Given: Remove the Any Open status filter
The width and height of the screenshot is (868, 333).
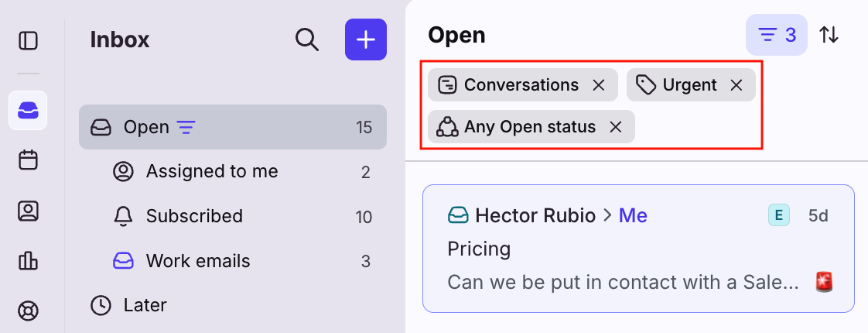Looking at the screenshot, I should coord(615,127).
